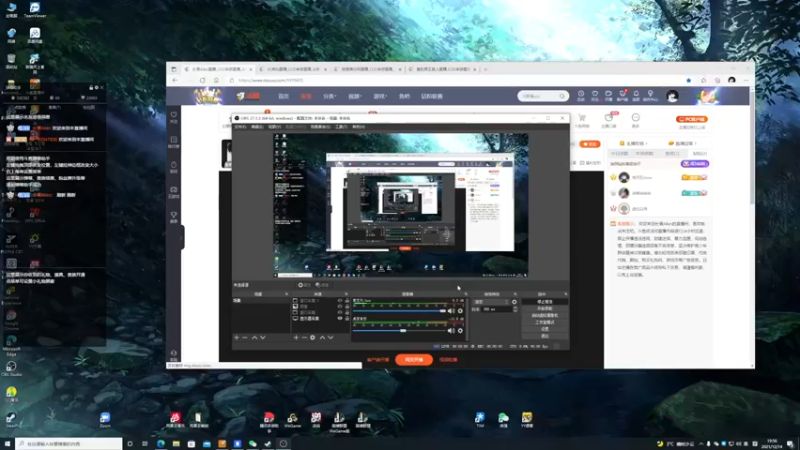800x450 pixels.
Task: Toggle visibility eye of the second source
Action: pos(340,306)
